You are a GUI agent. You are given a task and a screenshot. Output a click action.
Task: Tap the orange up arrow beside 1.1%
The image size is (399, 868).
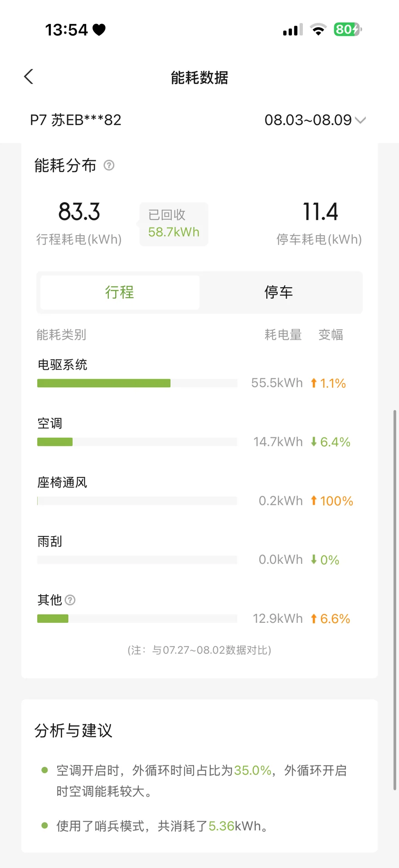point(313,383)
